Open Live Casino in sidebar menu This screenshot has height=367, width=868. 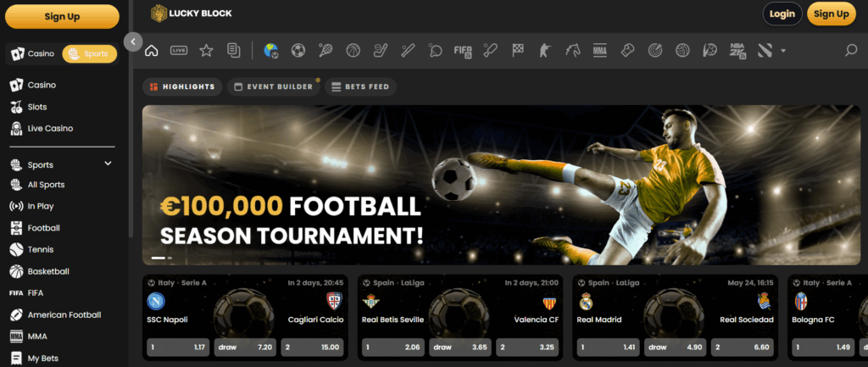(x=42, y=129)
